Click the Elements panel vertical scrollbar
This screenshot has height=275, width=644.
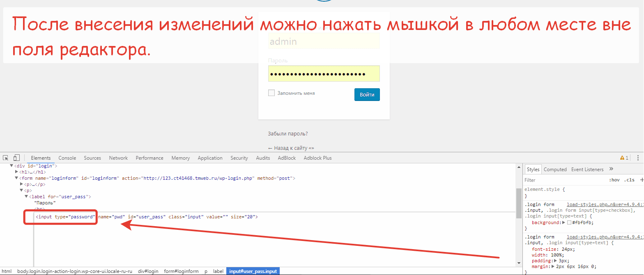[x=519, y=204]
